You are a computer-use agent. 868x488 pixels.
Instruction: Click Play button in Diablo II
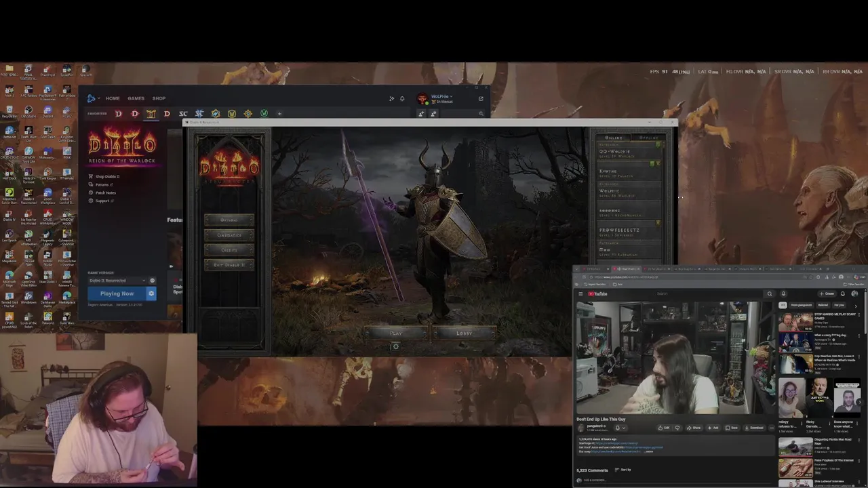tap(396, 333)
